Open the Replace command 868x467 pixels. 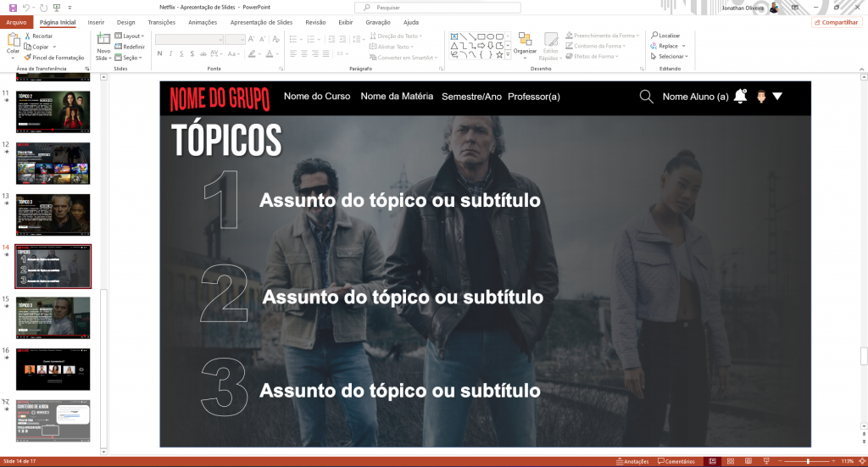click(668, 46)
